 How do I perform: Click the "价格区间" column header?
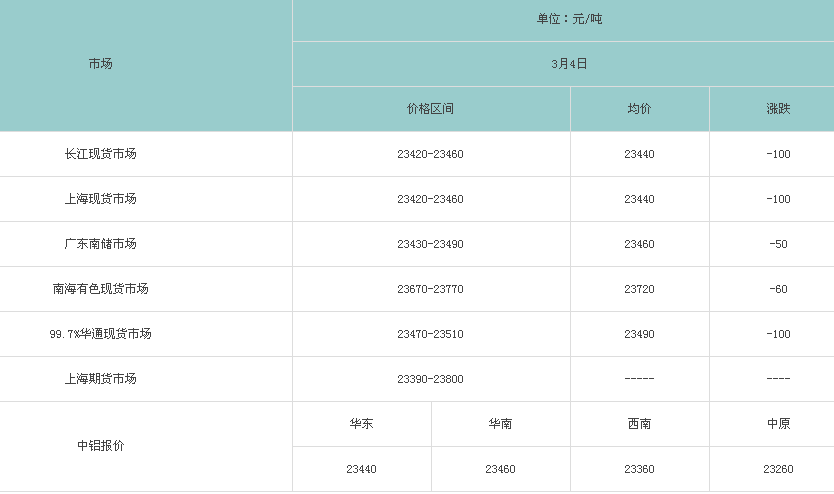click(430, 109)
